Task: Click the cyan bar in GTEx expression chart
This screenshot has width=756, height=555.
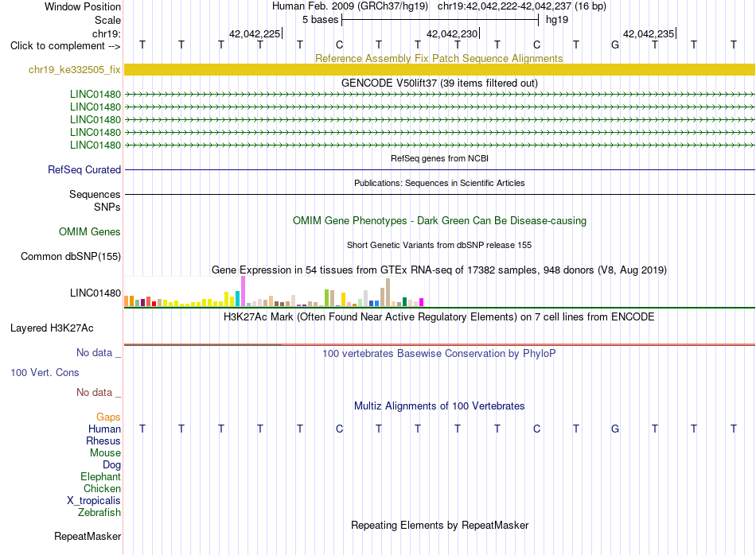Action: [238, 299]
